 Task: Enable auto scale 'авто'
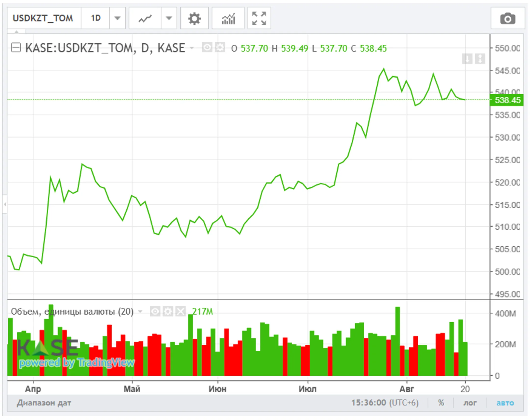click(x=505, y=403)
